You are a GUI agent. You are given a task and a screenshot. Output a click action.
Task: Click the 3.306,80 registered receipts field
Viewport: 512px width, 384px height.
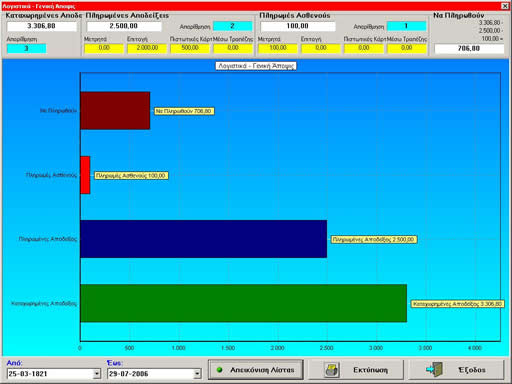[42, 26]
